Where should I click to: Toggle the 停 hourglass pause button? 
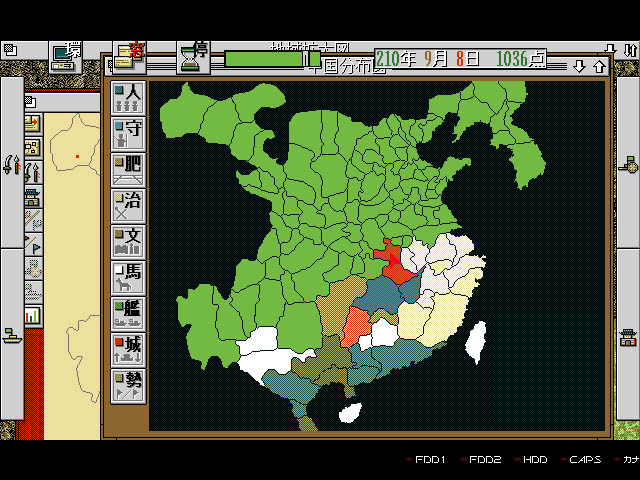pyautogui.click(x=191, y=58)
